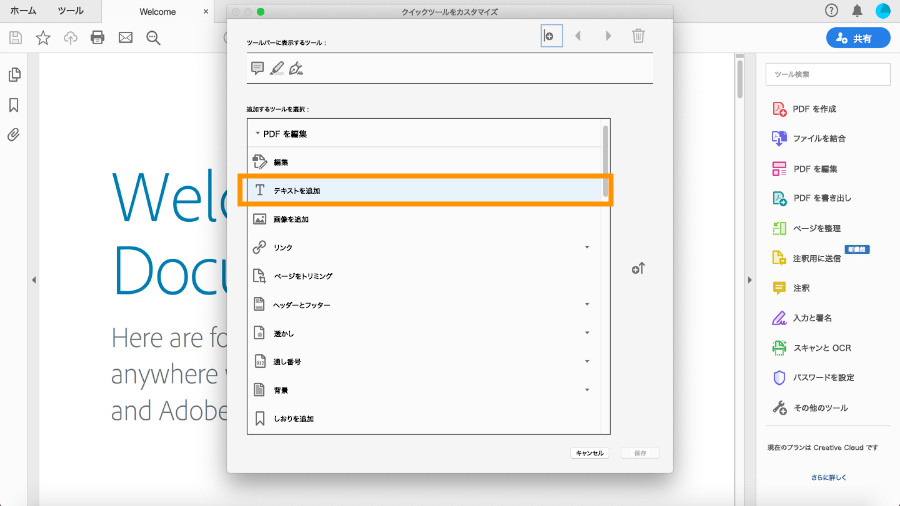This screenshot has width=900, height=506.
Task: Switch to the ツール tab
Action: pyautogui.click(x=71, y=11)
